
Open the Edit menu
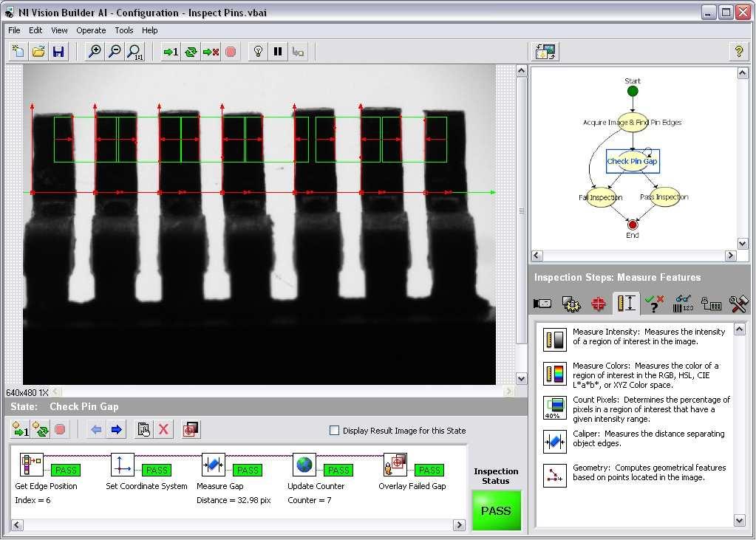click(35, 30)
